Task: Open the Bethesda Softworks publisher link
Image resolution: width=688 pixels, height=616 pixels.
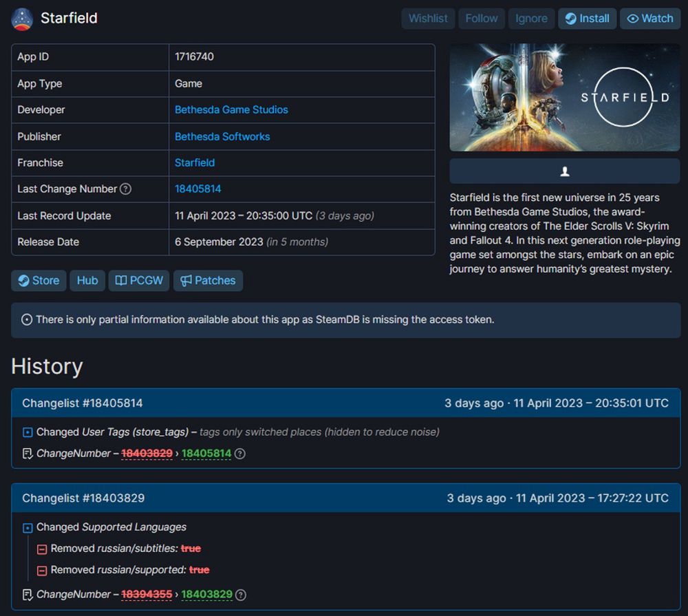Action: click(222, 136)
